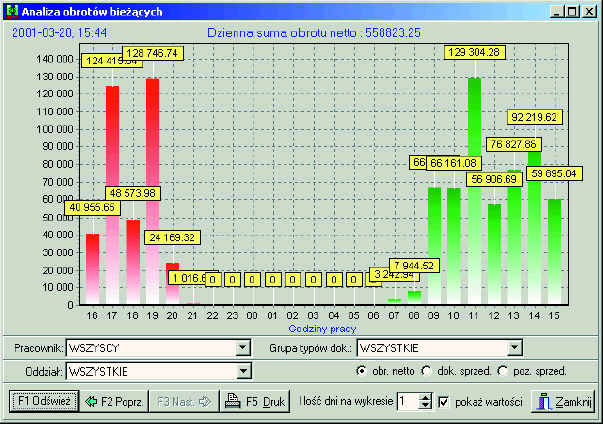Maximize the Analiza obrotów bieżących window
603x424 pixels.
[x=571, y=12]
